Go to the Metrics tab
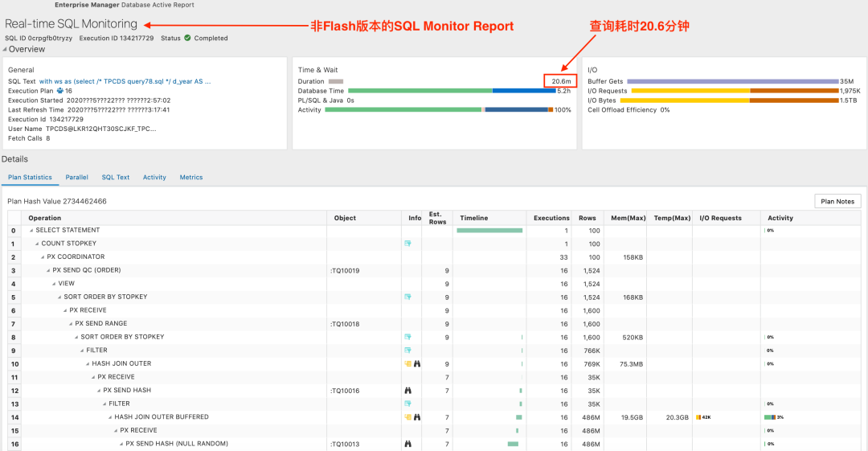The width and height of the screenshot is (868, 451). click(x=190, y=178)
